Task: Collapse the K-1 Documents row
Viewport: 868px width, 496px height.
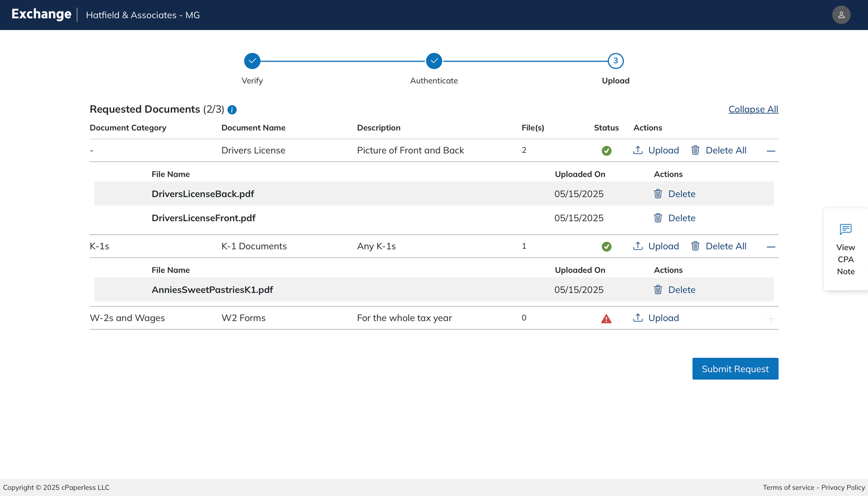Action: [771, 247]
